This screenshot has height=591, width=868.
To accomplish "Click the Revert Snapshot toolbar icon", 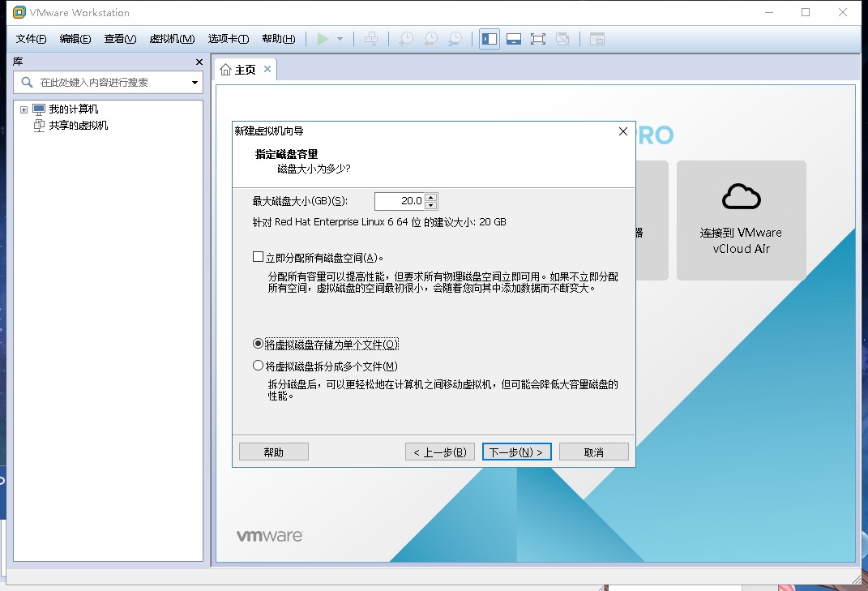I will pos(430,39).
